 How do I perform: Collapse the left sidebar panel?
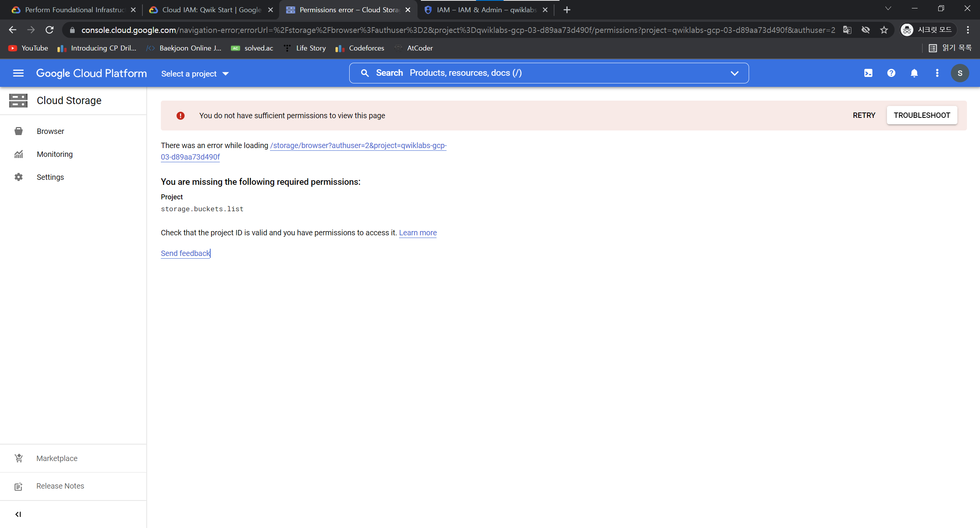tap(18, 514)
